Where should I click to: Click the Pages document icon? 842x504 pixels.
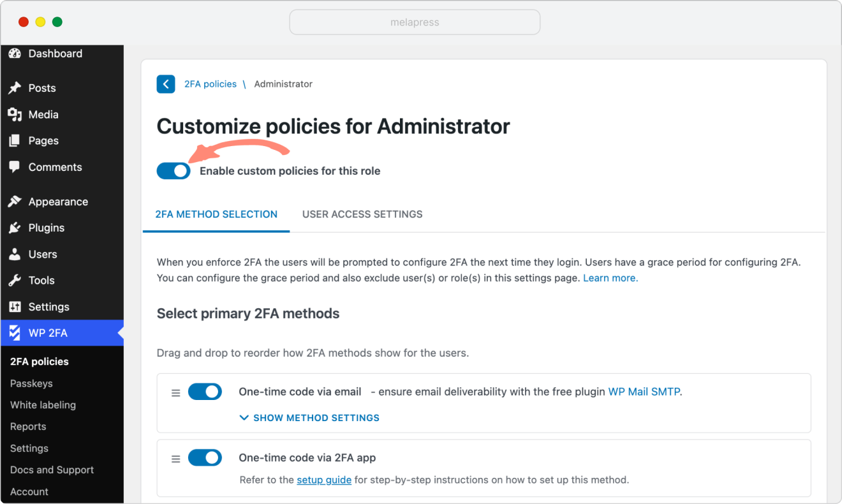point(15,140)
